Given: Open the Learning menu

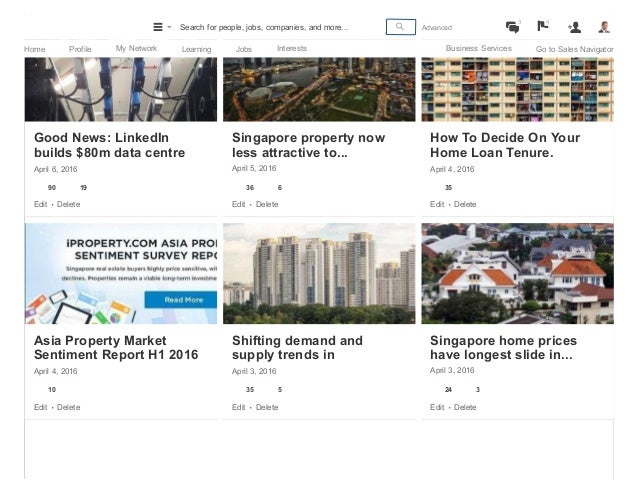Looking at the screenshot, I should coord(197,49).
